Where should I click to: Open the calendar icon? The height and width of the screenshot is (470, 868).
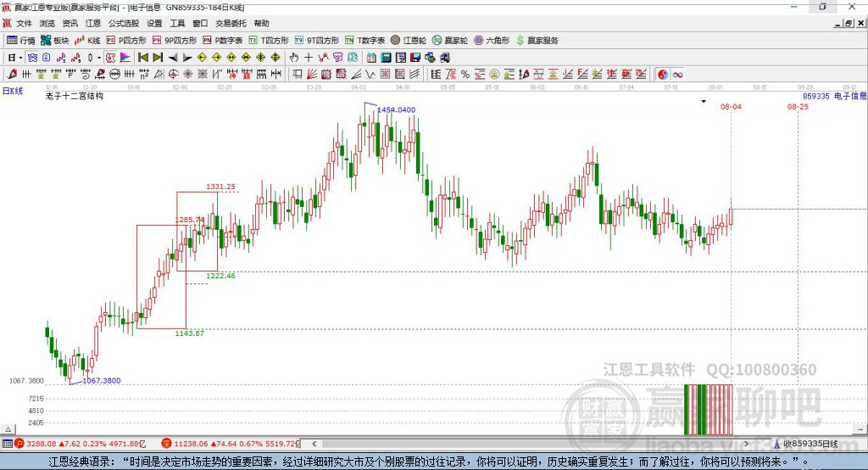(x=371, y=58)
